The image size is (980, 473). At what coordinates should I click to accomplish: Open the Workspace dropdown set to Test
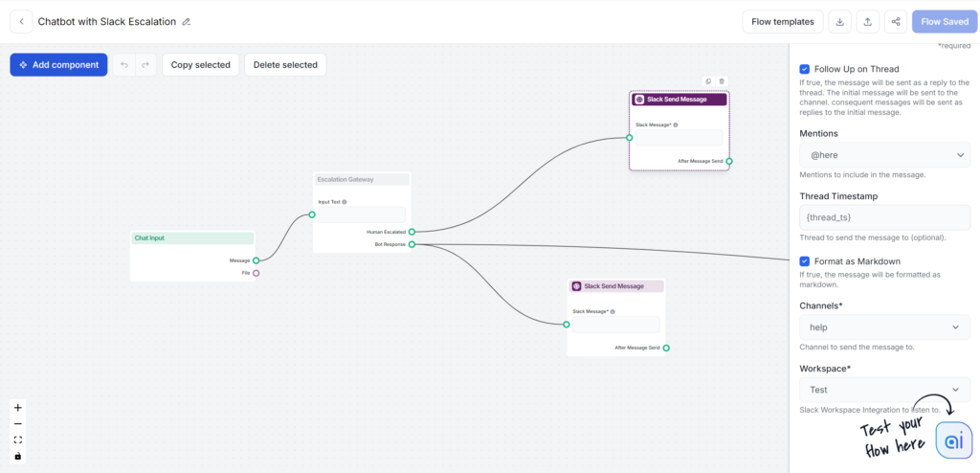[x=884, y=390]
